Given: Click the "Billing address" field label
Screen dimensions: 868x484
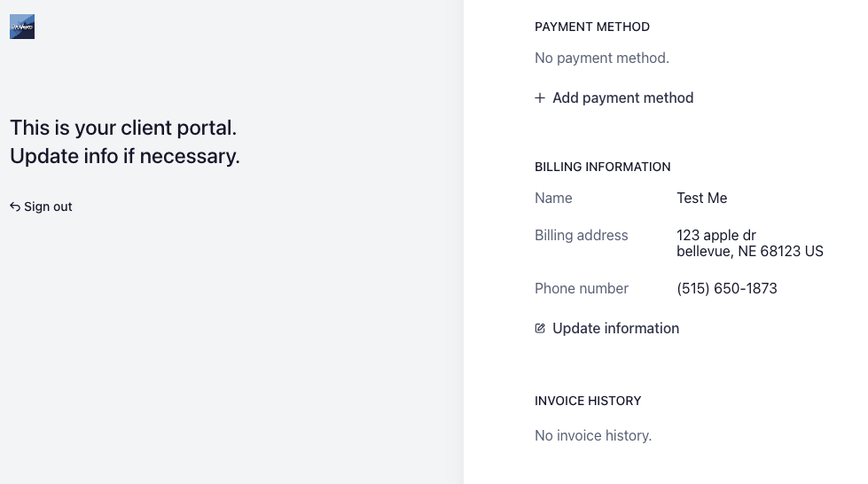Looking at the screenshot, I should 582,235.
